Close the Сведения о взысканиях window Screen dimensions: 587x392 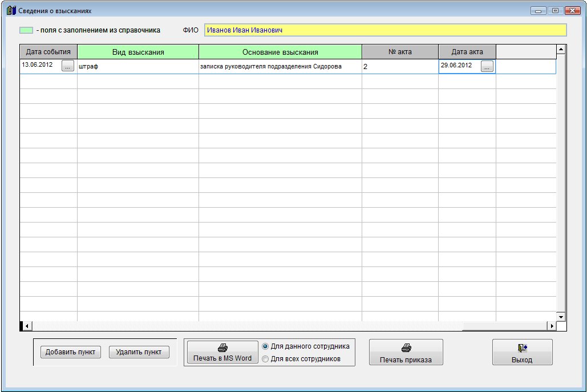(x=572, y=10)
